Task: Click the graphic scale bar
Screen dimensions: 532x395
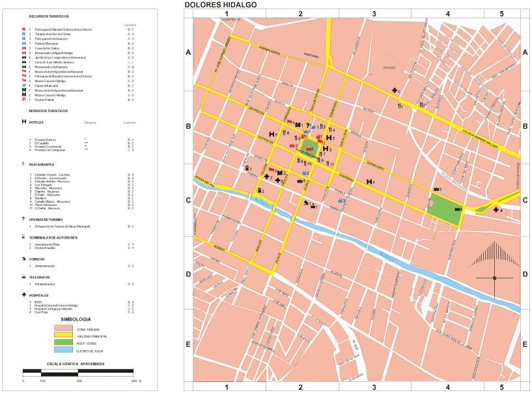Action: click(78, 373)
